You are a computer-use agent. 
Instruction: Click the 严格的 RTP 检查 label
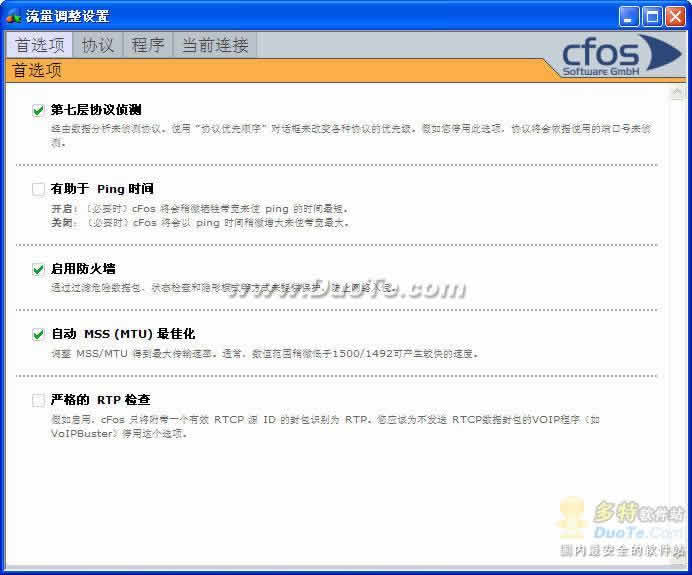click(x=100, y=399)
